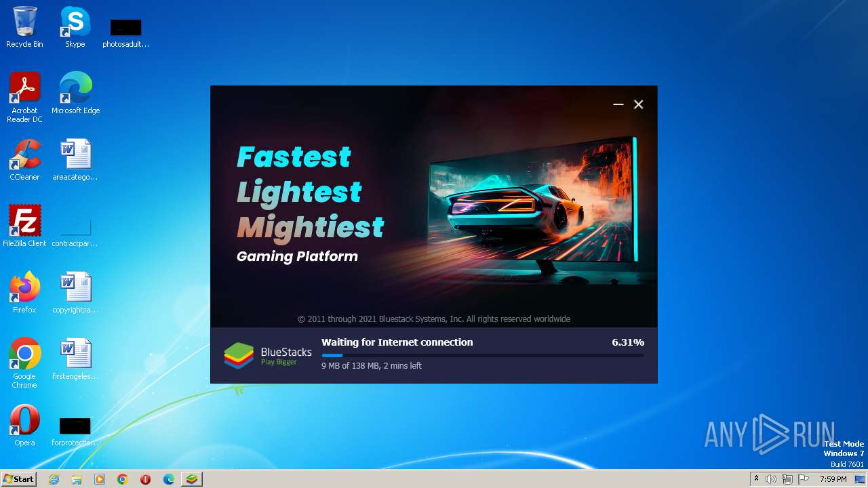Show hidden system tray icons

pos(756,479)
